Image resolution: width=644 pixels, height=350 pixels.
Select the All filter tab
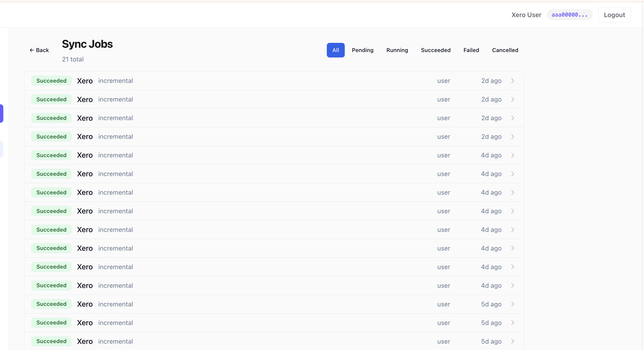coord(335,50)
